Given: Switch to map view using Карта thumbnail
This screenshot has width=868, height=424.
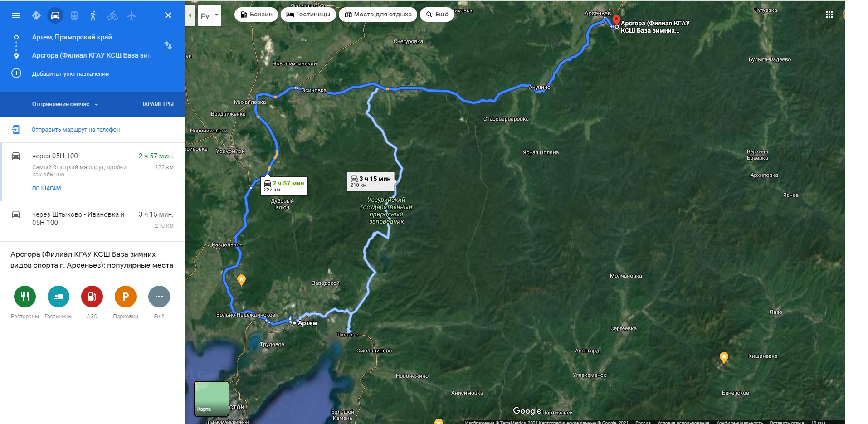Looking at the screenshot, I should (x=211, y=399).
